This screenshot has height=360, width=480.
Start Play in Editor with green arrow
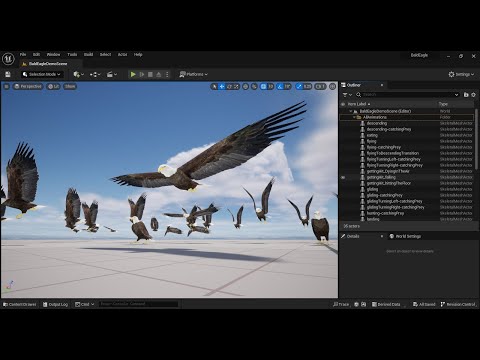click(x=133, y=74)
